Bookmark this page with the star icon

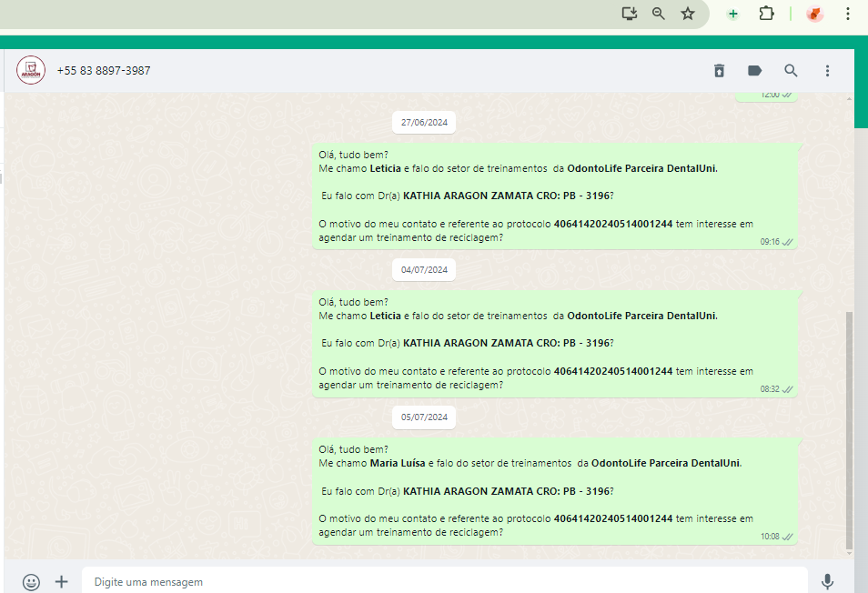pos(688,14)
